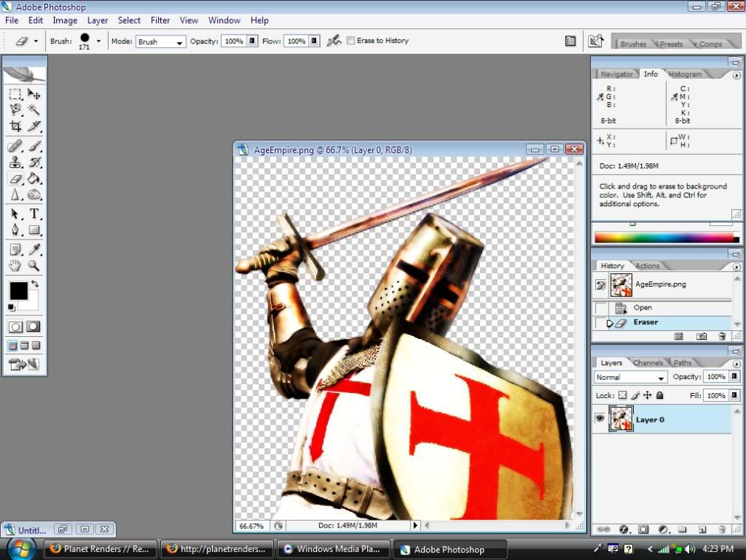Pick a color from the color ramp
The height and width of the screenshot is (560, 746).
click(x=664, y=237)
